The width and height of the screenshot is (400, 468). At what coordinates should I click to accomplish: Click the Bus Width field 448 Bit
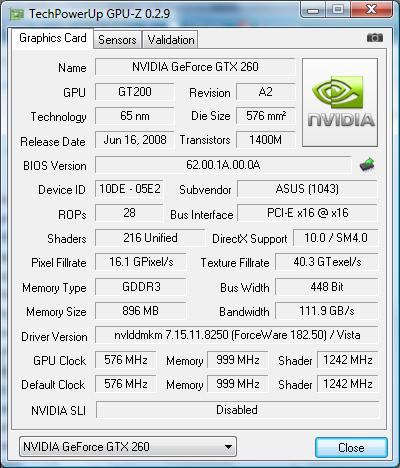pyautogui.click(x=327, y=287)
